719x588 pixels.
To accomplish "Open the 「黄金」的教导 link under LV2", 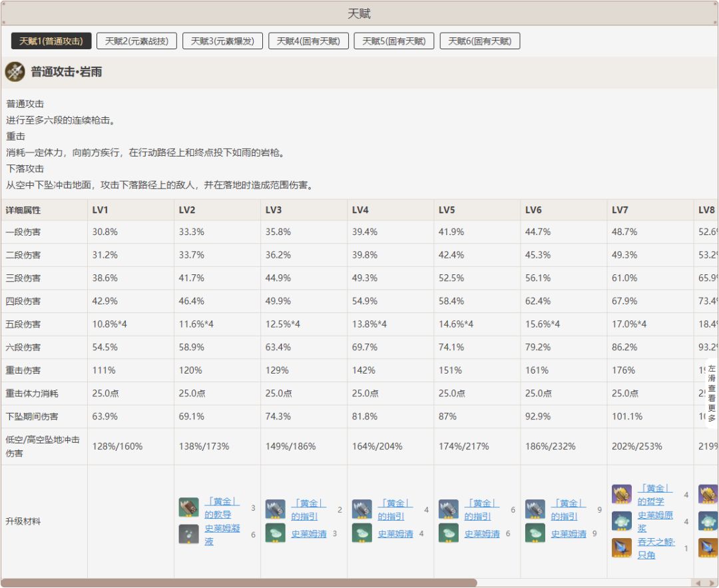I will [222, 507].
